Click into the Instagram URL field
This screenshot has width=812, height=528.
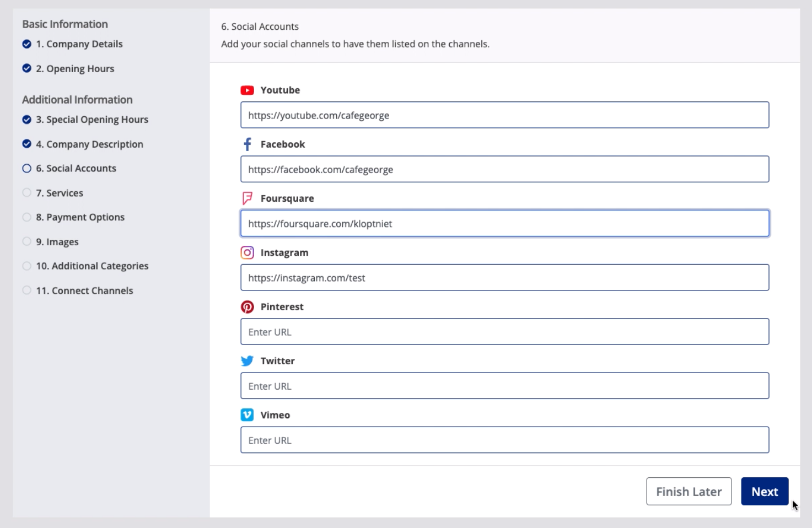pos(505,277)
